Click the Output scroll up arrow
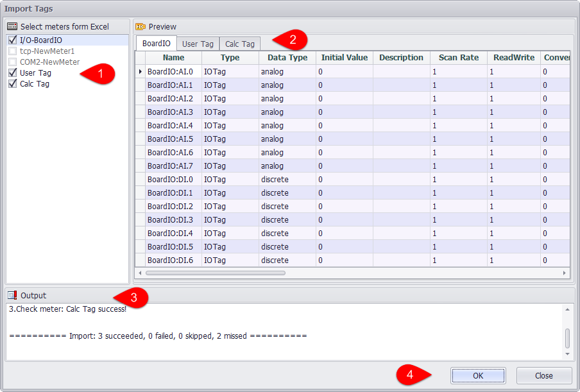 567,309
